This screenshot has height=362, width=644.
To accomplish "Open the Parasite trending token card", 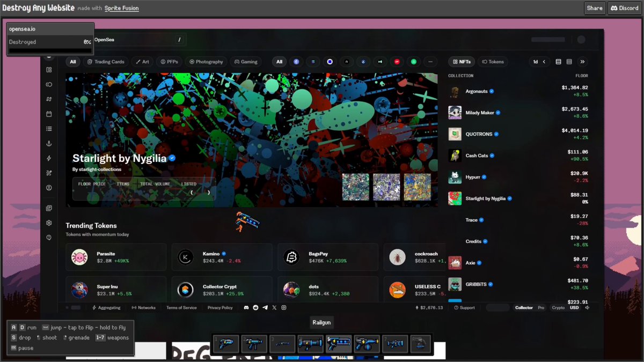I will click(116, 257).
